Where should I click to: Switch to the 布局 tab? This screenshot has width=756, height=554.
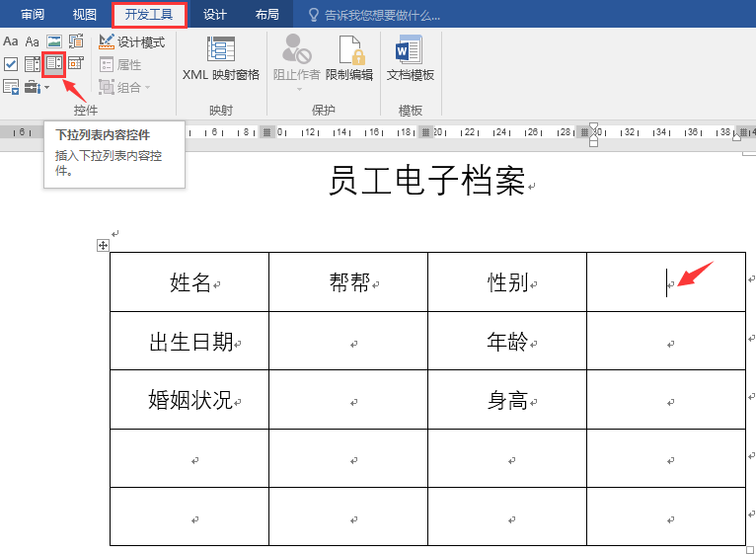point(267,15)
